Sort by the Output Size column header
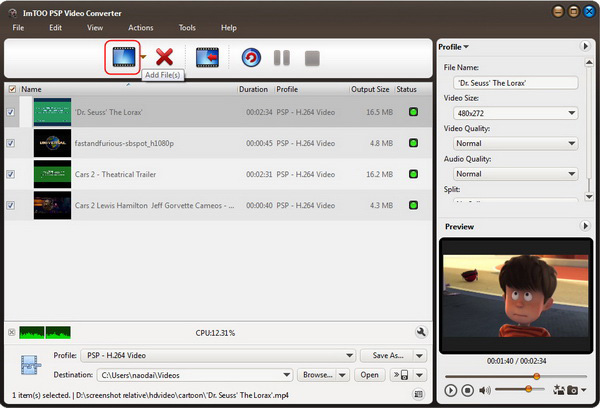 tap(370, 89)
